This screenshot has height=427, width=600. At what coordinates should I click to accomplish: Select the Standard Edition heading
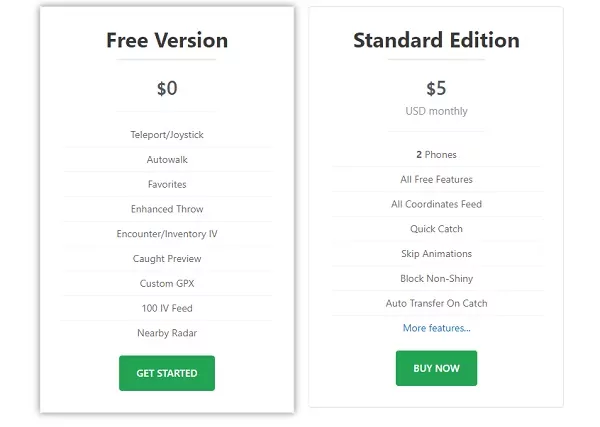click(x=436, y=40)
